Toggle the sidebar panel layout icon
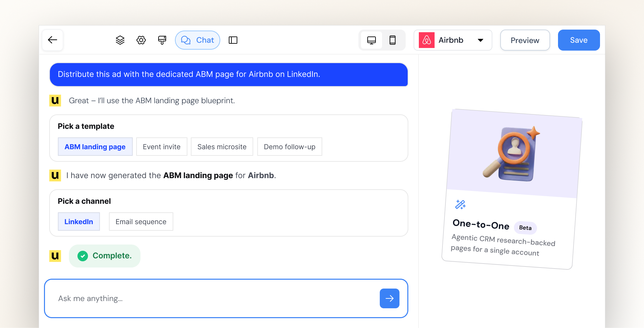This screenshot has height=328, width=644. (233, 40)
